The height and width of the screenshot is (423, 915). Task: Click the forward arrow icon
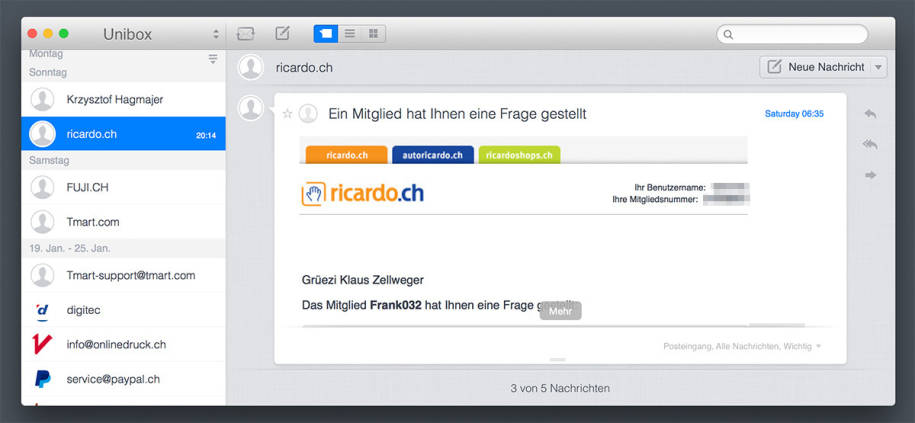tap(870, 174)
